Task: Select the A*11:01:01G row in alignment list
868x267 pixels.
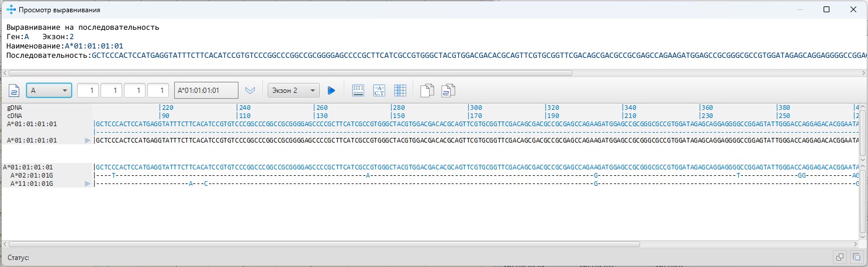Action: pyautogui.click(x=32, y=184)
